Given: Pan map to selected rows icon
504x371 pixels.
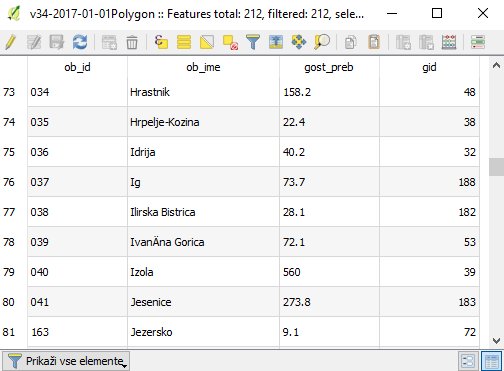Looking at the screenshot, I should pos(299,42).
